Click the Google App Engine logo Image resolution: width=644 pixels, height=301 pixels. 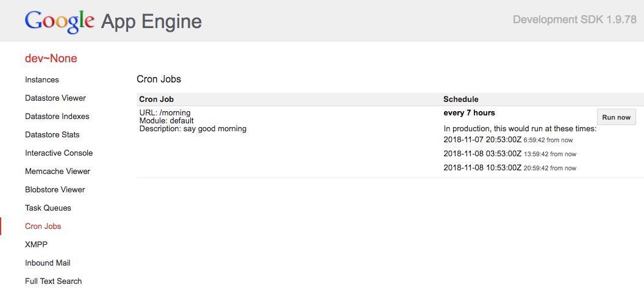[113, 21]
